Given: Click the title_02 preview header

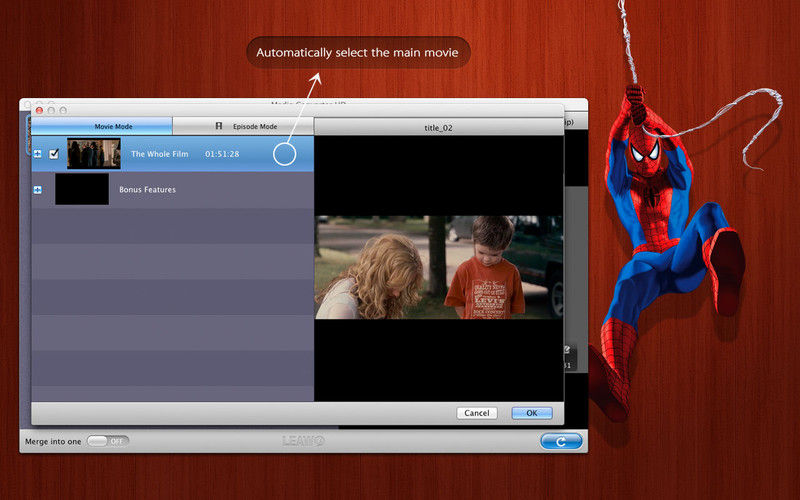Looking at the screenshot, I should coord(438,128).
